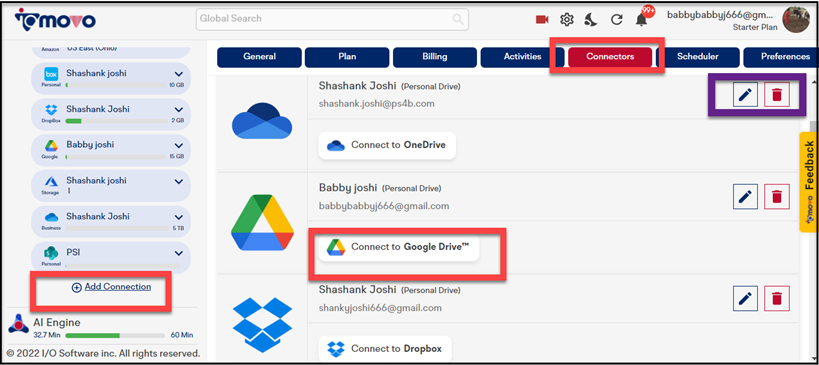Expand the Azure Storage Shashank joshi entry
The height and width of the screenshot is (365, 819).
point(179,181)
